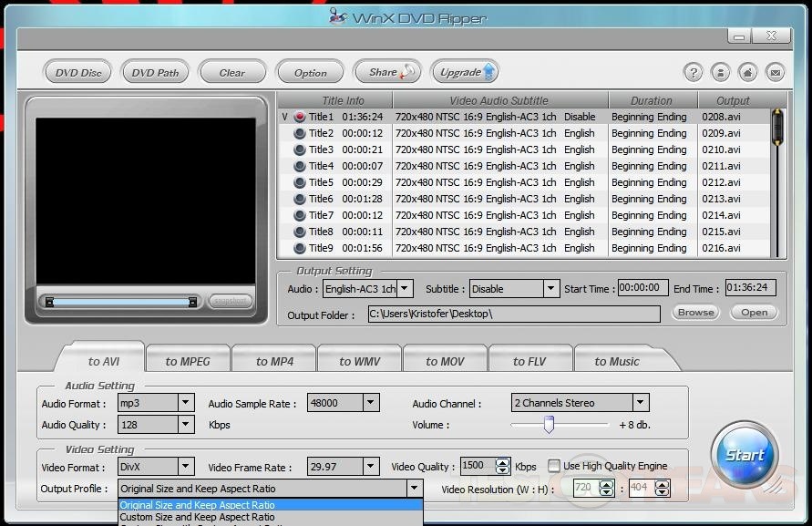Viewport: 812px width, 526px height.
Task: Click the register user icon
Action: point(720,73)
